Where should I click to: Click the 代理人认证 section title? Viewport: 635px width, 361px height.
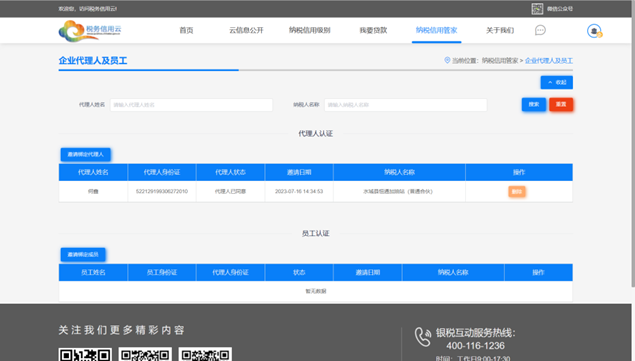(315, 134)
